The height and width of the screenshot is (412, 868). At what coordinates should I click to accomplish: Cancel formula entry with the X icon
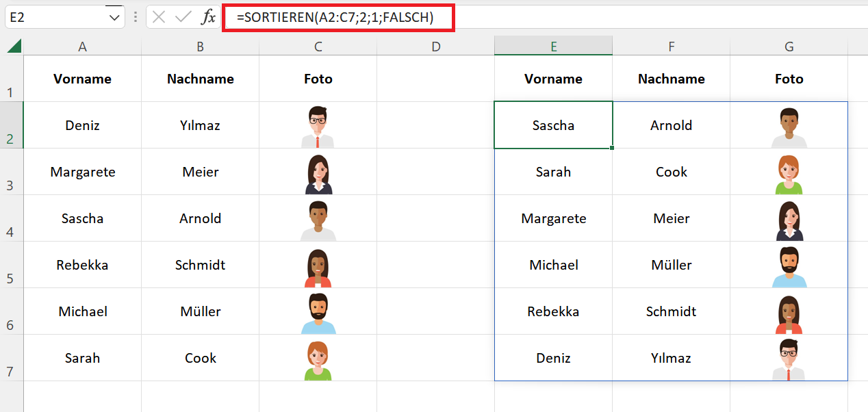(159, 18)
